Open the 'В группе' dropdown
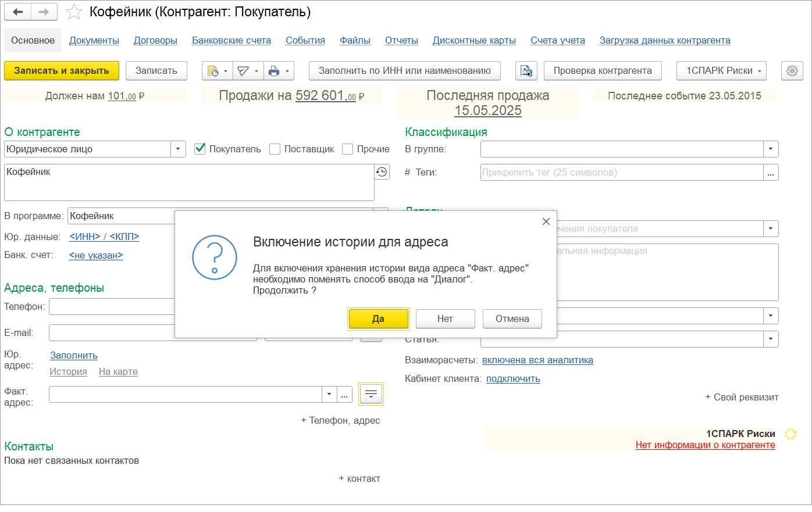The image size is (812, 512). tap(770, 149)
